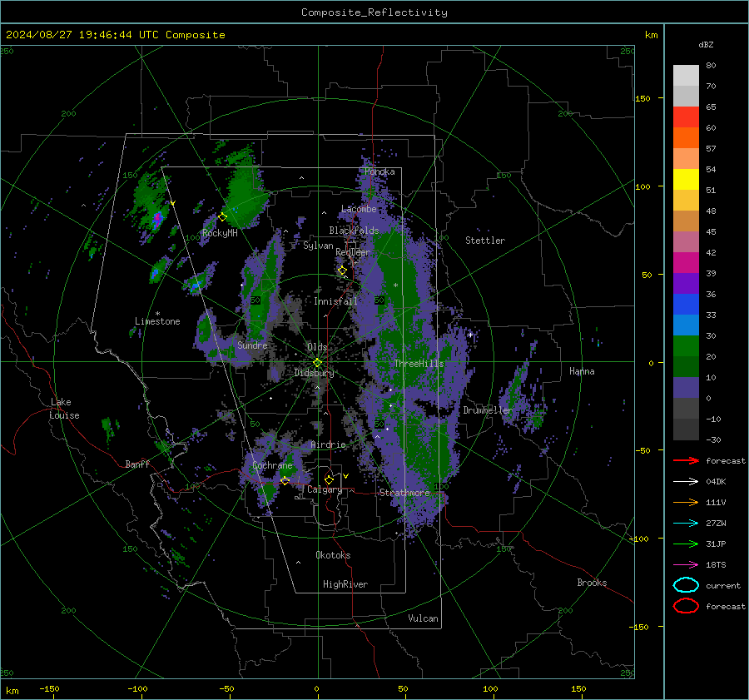The image size is (749, 700).
Task: Select the Banff label
Action: point(137,464)
